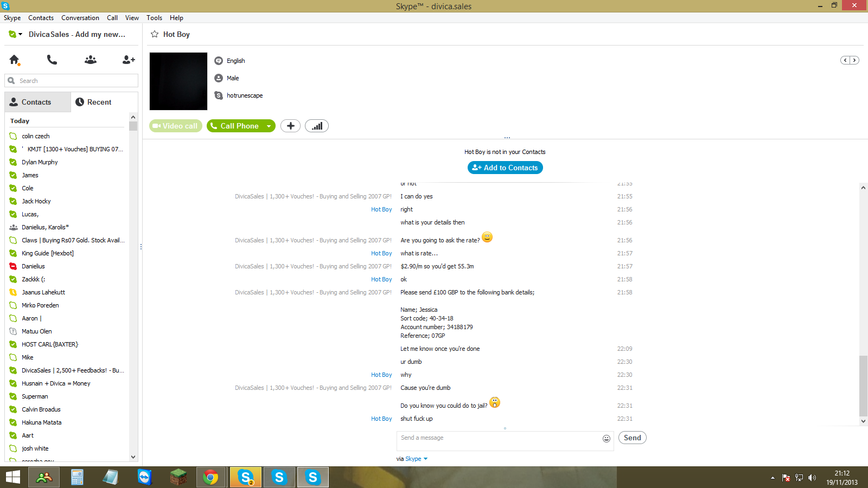The image size is (868, 488).
Task: Open the Contacts menu
Action: point(41,18)
